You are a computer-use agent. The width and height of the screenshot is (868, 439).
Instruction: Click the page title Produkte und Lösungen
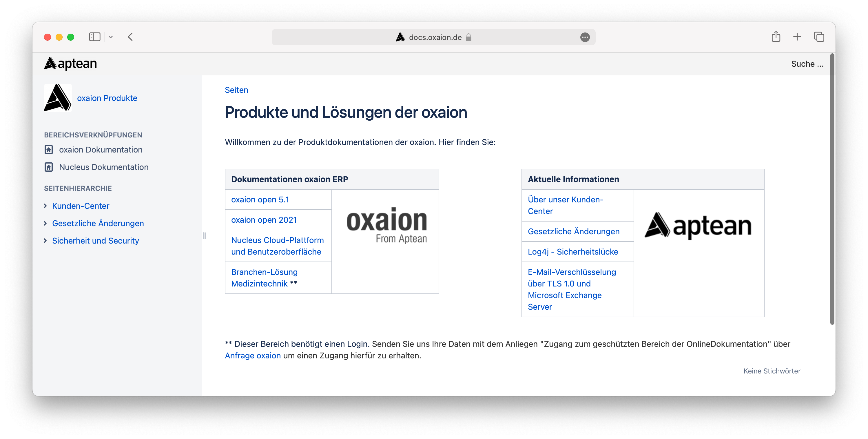click(x=346, y=112)
